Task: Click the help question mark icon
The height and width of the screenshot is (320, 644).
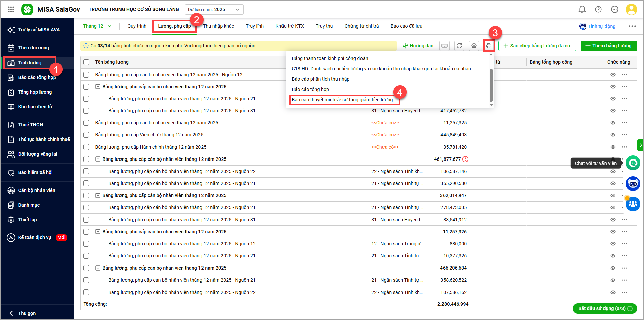Action: 598,9
